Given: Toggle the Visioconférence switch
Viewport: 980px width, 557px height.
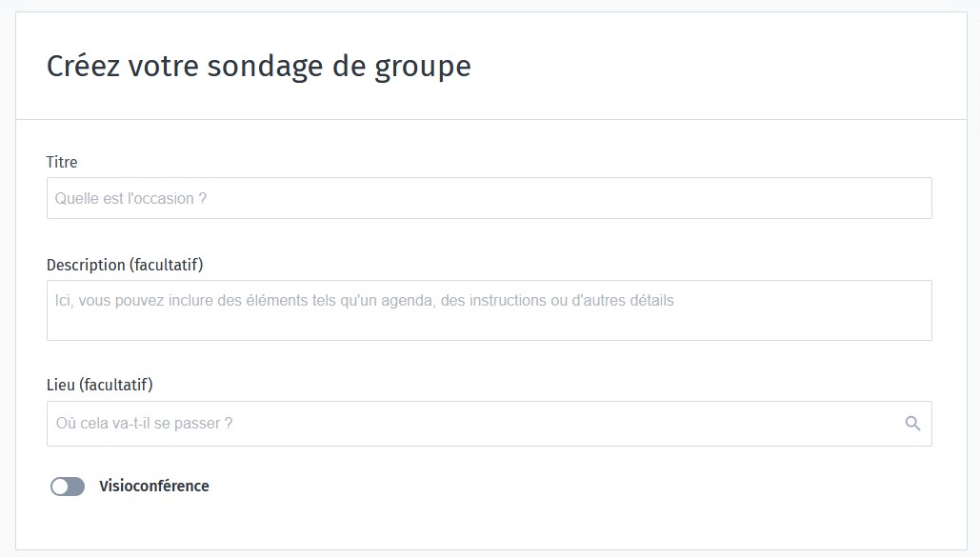Looking at the screenshot, I should click(x=68, y=487).
